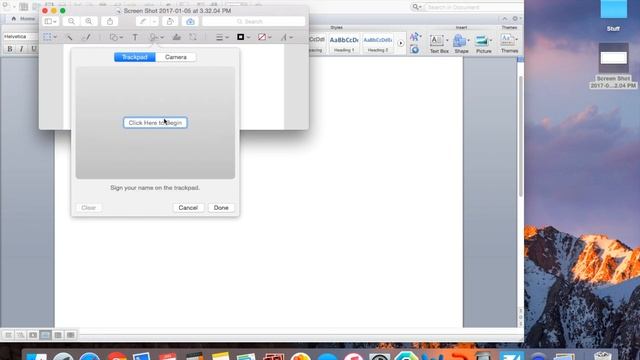
Task: Select the last view button in Word's bottom view bar
Action: pos(71,335)
